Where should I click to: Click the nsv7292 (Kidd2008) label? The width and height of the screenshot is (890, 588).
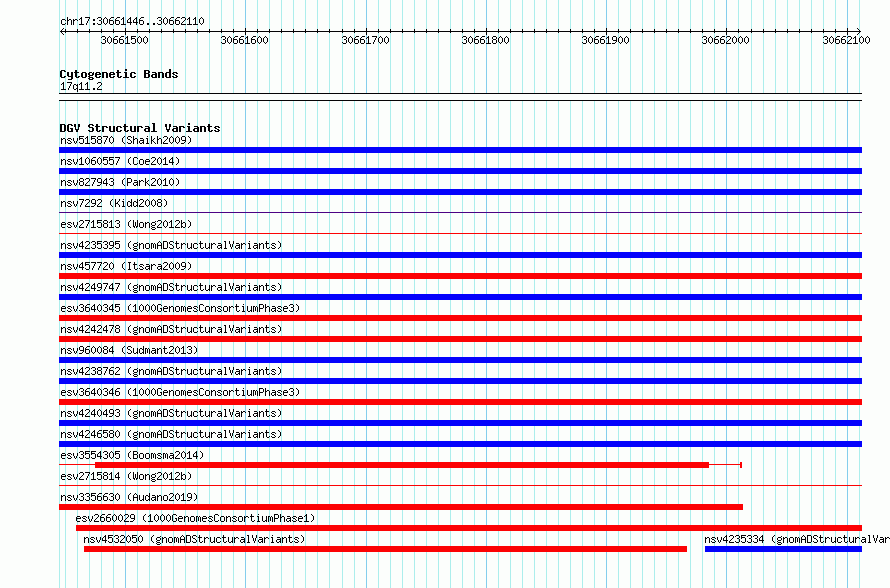[x=114, y=203]
